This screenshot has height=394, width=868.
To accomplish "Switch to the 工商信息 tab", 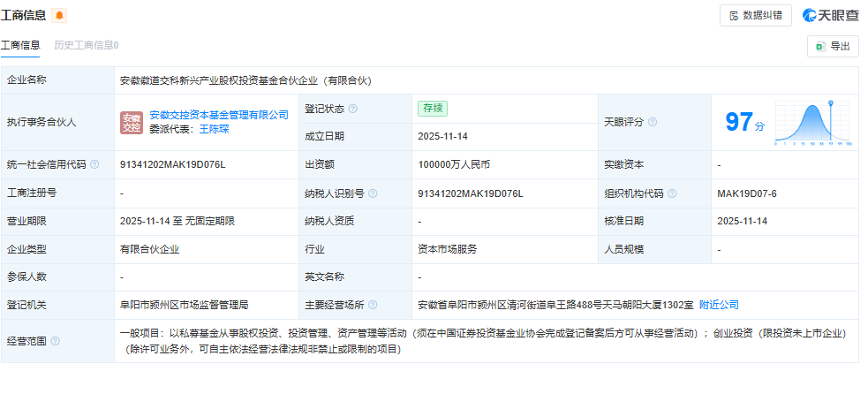I will (x=20, y=45).
